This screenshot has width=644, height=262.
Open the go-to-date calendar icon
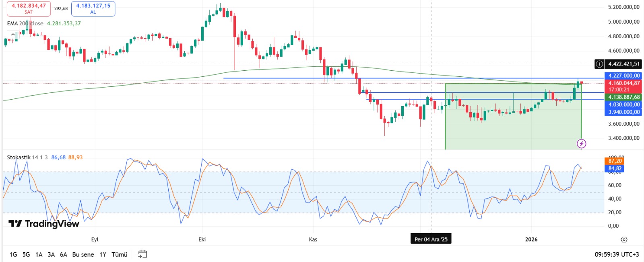point(142,254)
